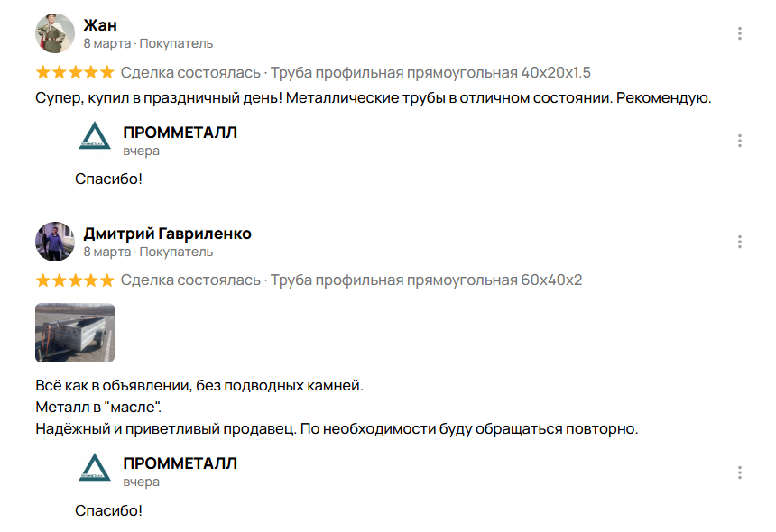This screenshot has height=532, width=776.
Task: Open product Труба профильная прямоугольная 60х40х2
Action: point(426,280)
